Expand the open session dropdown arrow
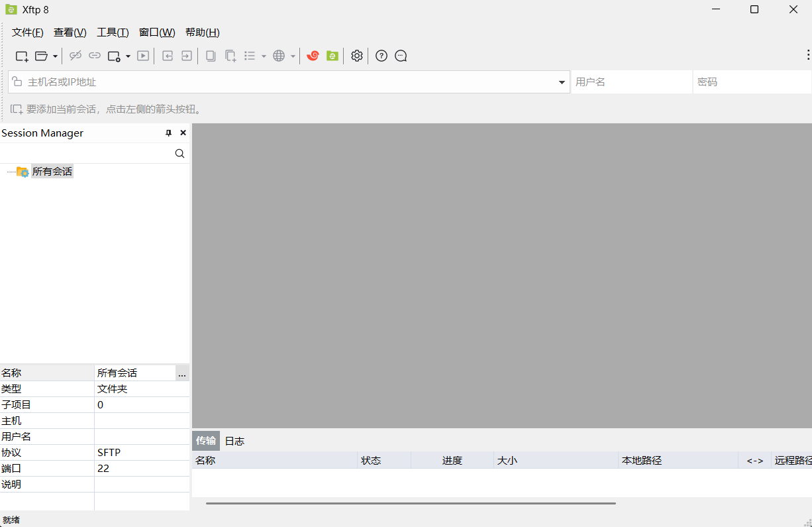The image size is (812, 527). point(55,56)
